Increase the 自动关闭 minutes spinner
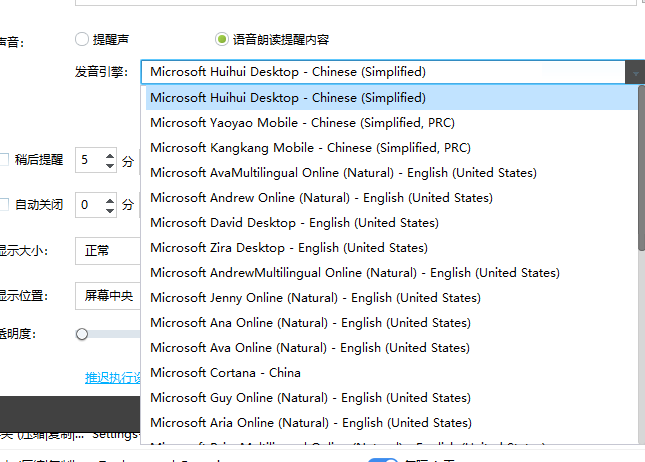The image size is (645, 462). pos(110,201)
